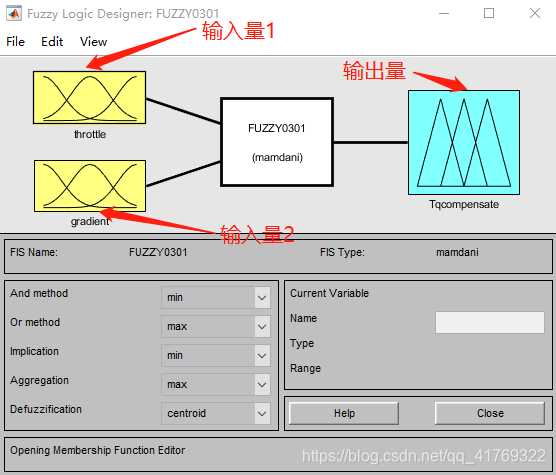Click the throttle label text

90,134
